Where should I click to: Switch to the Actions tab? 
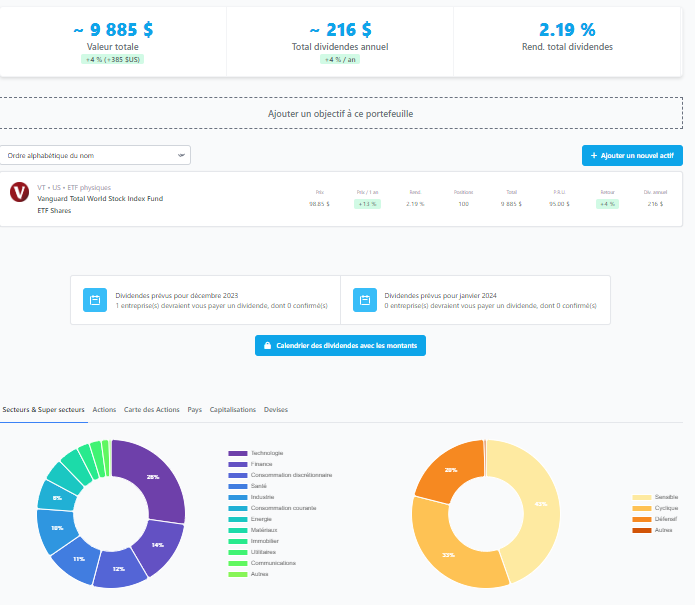(104, 410)
